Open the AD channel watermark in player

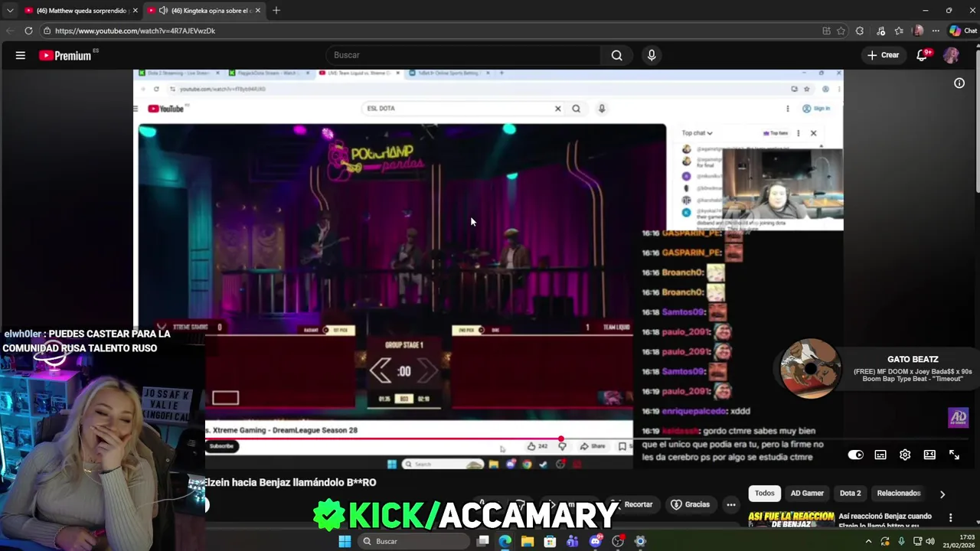click(x=959, y=417)
